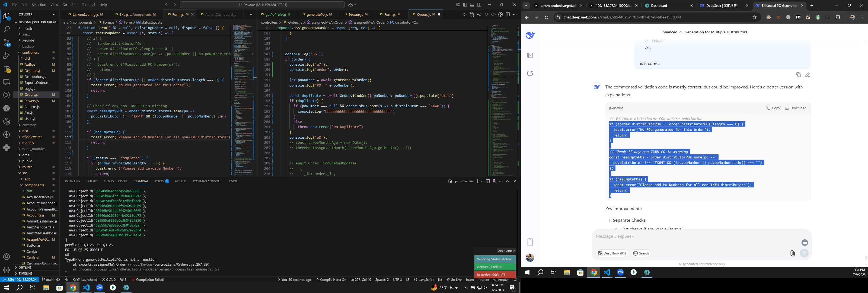Screen dimensions: 868x293
Task: Run the current file with play icon
Action: [465, 14]
